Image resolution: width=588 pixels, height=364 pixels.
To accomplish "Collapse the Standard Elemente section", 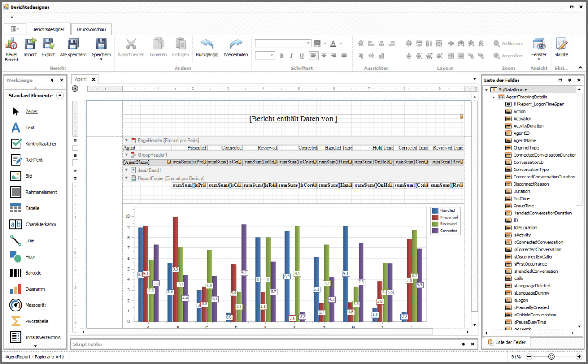I will [x=60, y=95].
